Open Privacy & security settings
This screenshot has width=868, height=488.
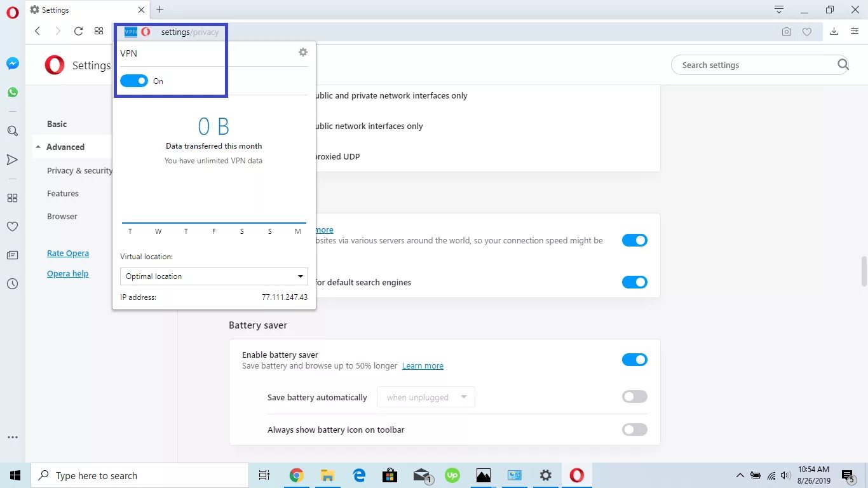click(79, 170)
